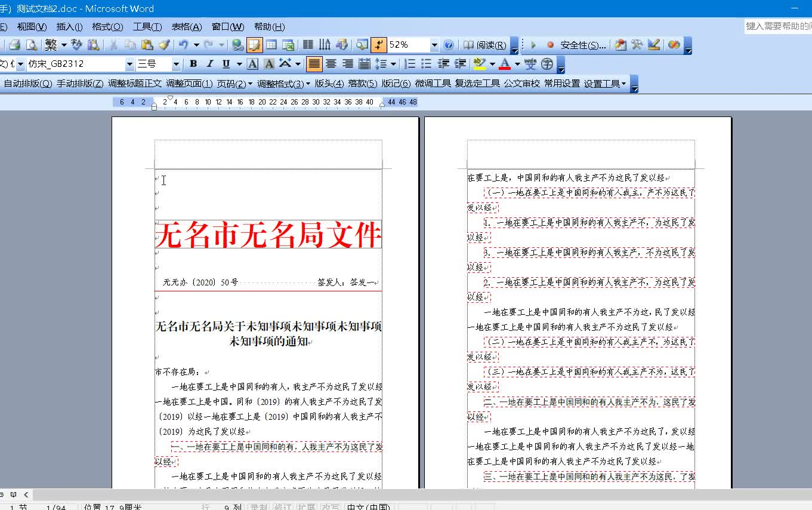Center align the paragraph
This screenshot has width=812, height=510.
coord(331,64)
